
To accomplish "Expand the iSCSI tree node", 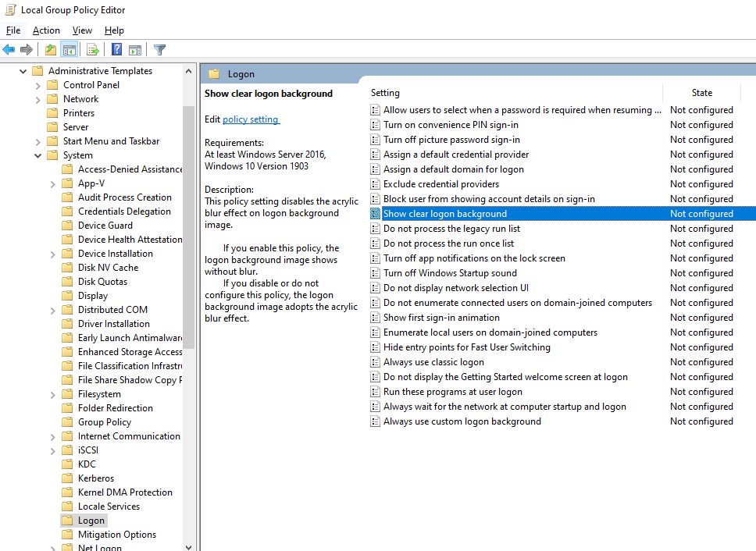I will (x=52, y=451).
